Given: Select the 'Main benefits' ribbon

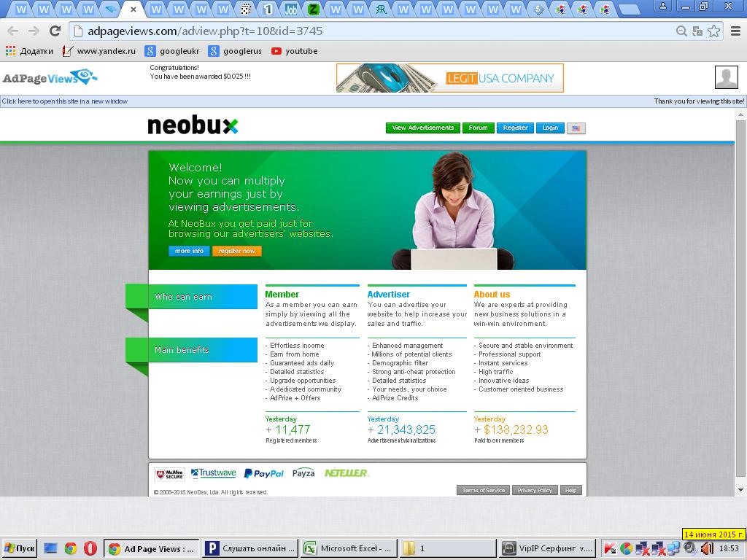Looking at the screenshot, I should point(192,350).
